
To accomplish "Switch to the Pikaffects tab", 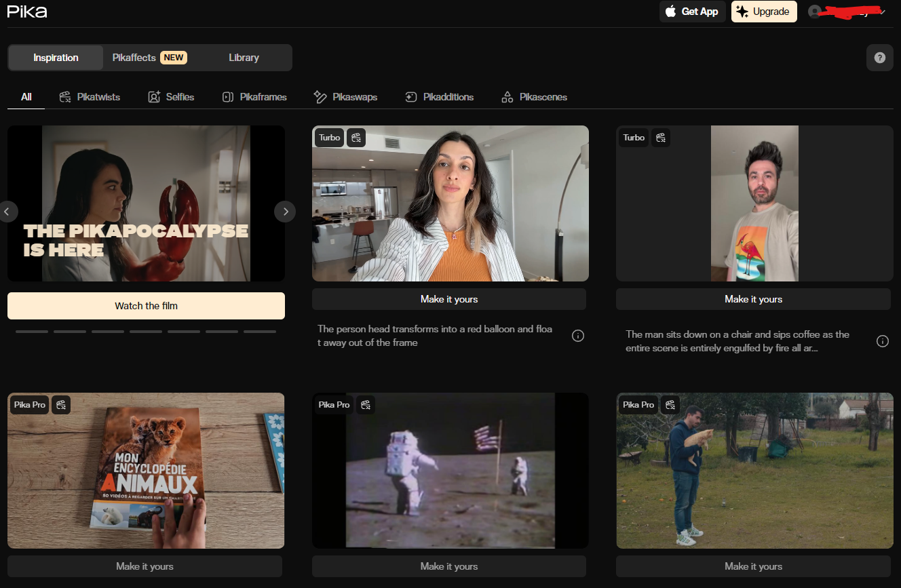I will pos(149,58).
